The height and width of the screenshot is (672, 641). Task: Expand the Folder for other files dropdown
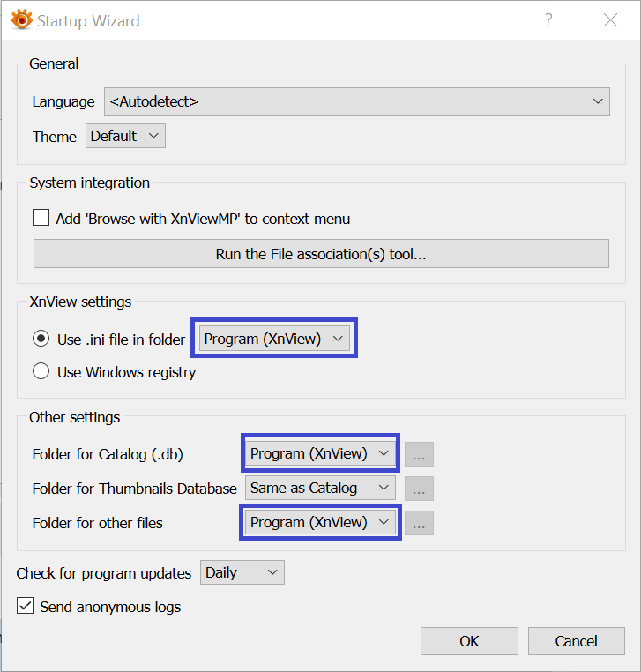(320, 522)
